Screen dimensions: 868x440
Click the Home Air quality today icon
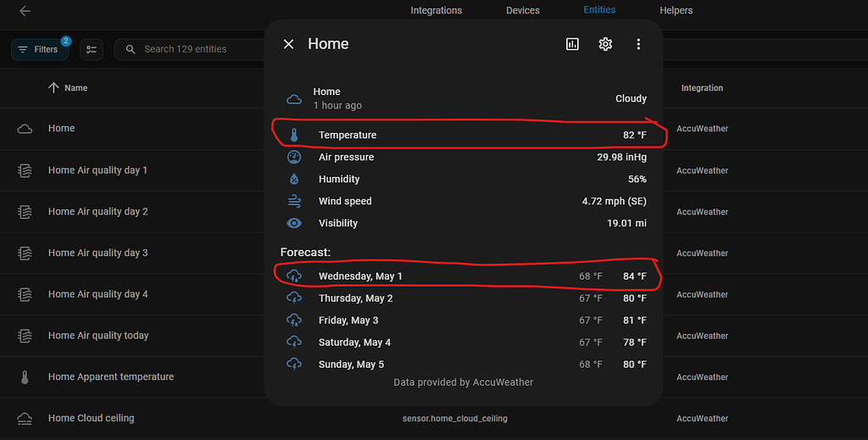click(25, 336)
